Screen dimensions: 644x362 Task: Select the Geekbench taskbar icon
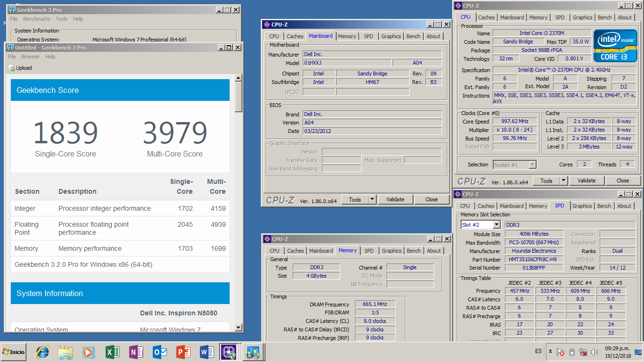252,352
